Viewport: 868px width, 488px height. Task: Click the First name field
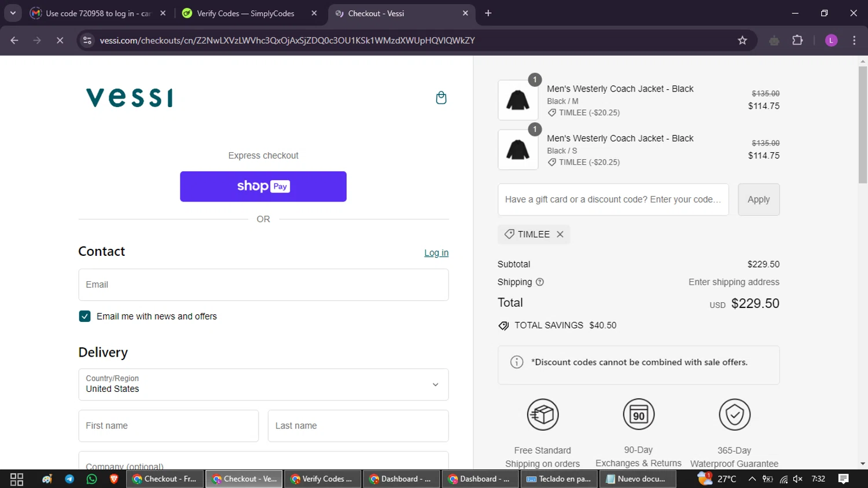pyautogui.click(x=168, y=426)
